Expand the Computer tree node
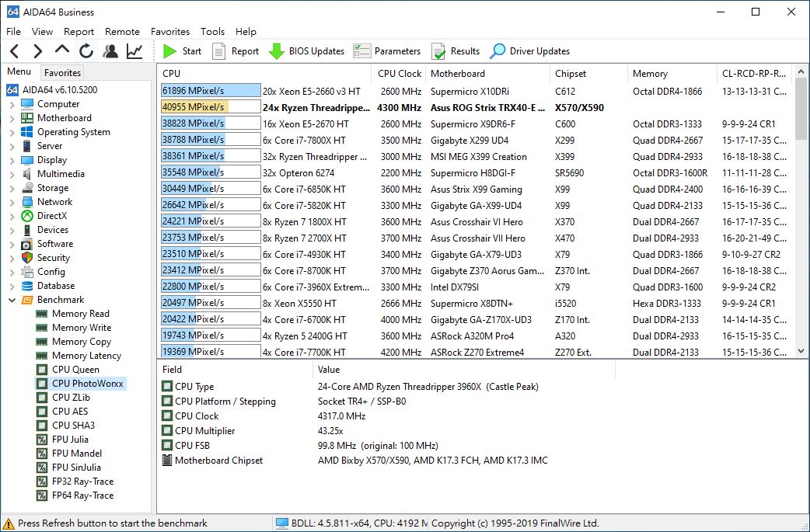The image size is (810, 532). pyautogui.click(x=12, y=104)
